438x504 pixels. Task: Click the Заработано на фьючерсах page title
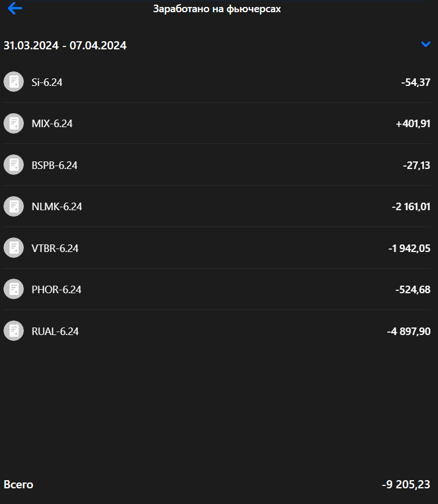[217, 9]
